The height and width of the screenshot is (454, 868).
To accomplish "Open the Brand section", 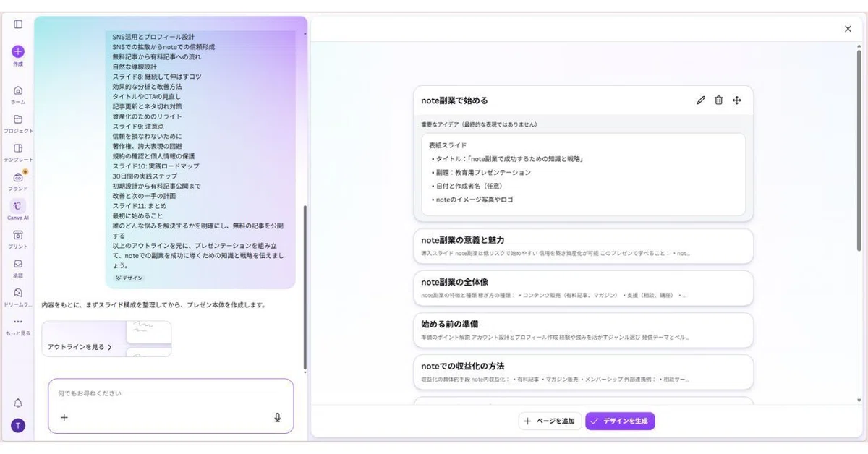I will click(x=18, y=181).
